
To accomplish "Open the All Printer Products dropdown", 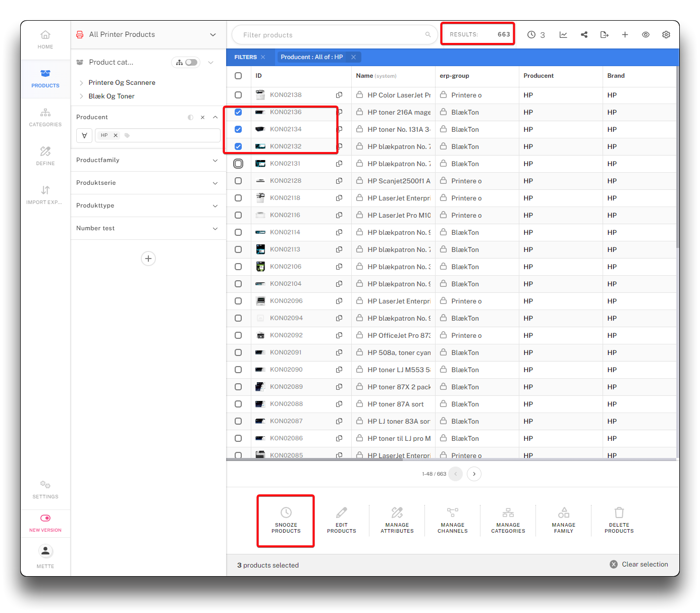I will click(x=212, y=35).
